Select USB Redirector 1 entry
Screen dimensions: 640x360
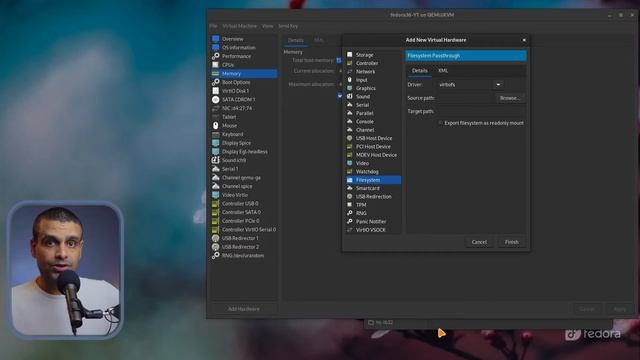click(244, 238)
